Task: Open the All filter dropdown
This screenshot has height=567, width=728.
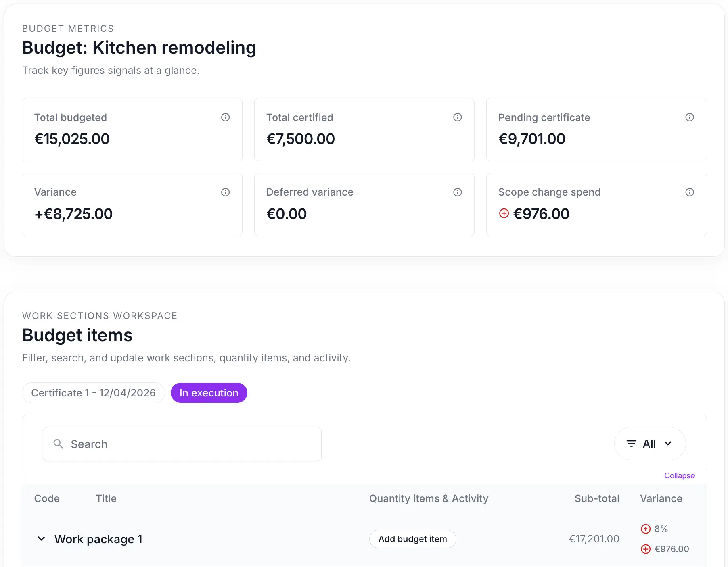Action: coord(649,444)
